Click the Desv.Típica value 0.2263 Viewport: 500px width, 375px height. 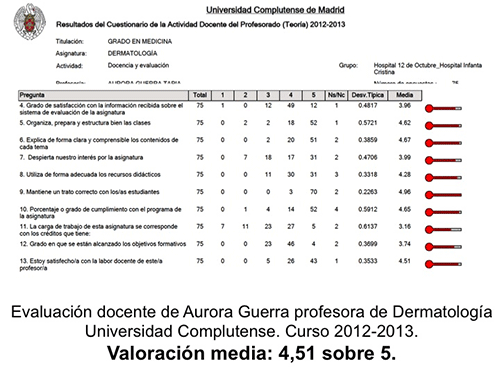coord(368,192)
